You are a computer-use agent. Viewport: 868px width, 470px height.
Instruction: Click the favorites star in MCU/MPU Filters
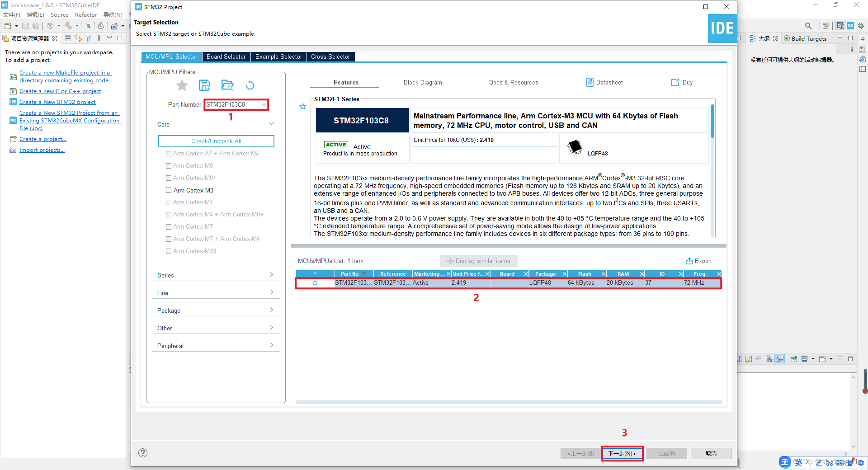(182, 85)
